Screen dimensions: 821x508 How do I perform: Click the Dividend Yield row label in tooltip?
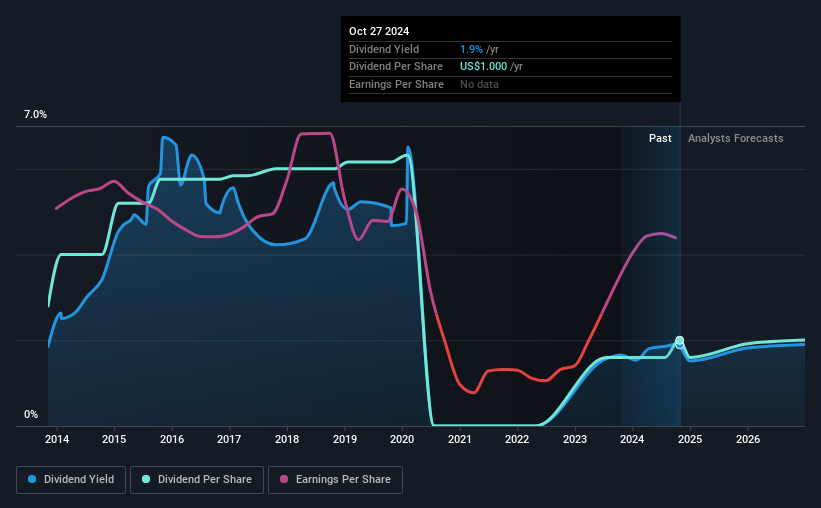coord(384,49)
